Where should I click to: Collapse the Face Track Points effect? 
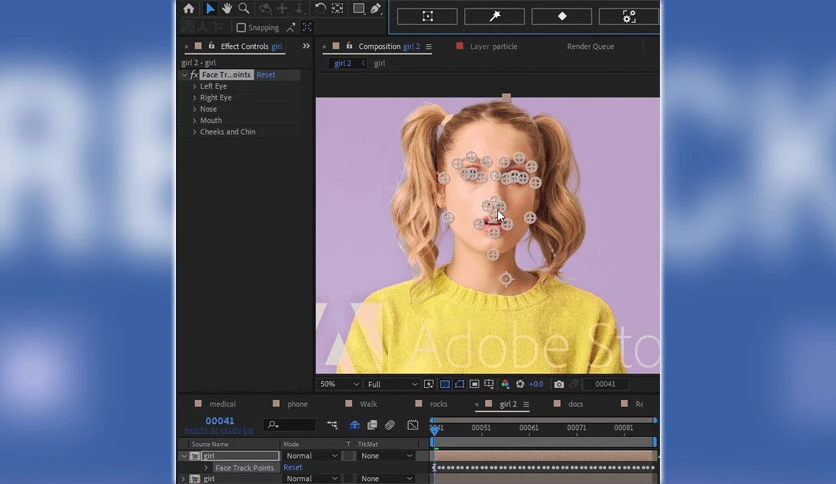[x=184, y=75]
